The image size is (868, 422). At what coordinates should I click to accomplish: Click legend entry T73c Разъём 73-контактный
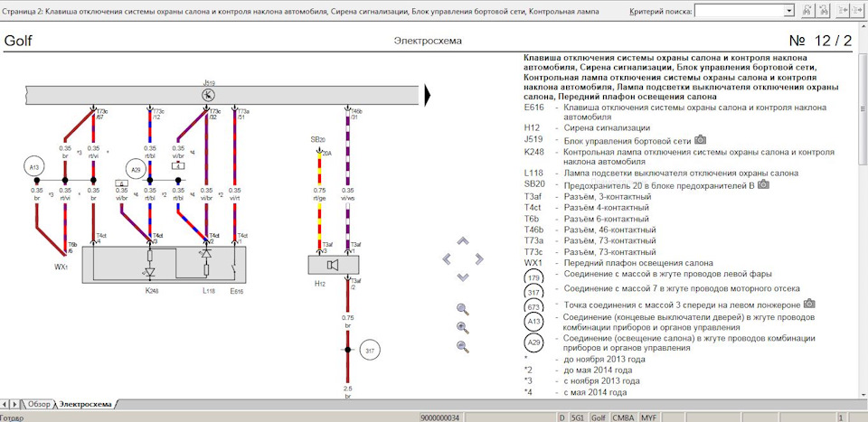pos(590,251)
